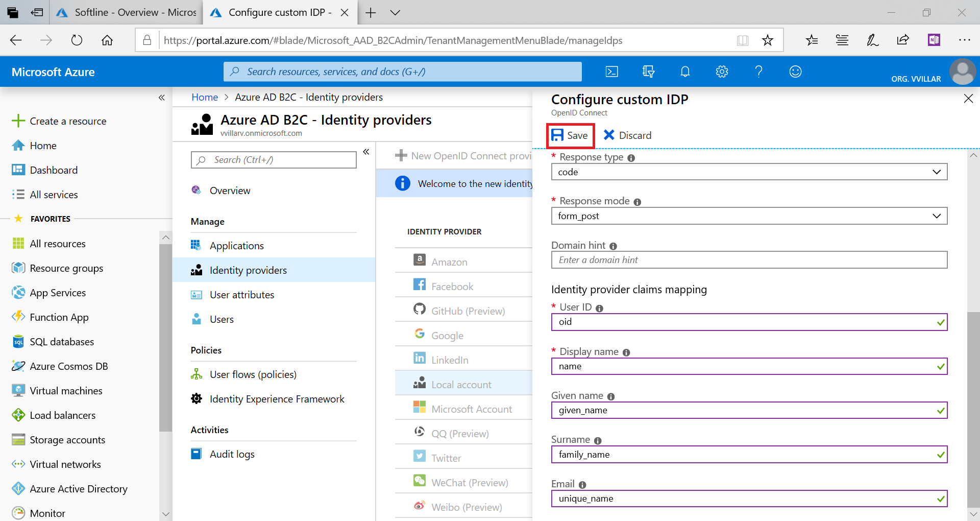Save the custom IDP configuration
Screen dimensions: 980x521
(570, 135)
